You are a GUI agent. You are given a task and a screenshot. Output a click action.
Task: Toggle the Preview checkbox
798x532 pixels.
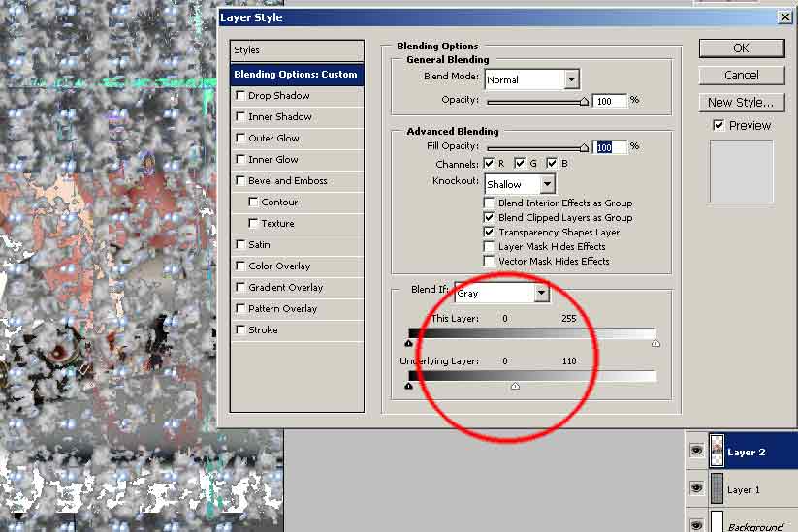[x=718, y=125]
